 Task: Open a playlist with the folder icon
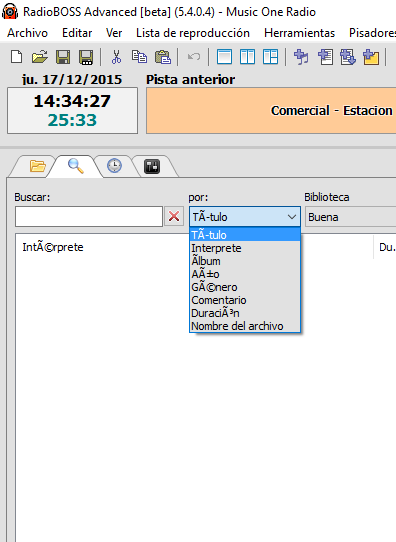[39, 57]
